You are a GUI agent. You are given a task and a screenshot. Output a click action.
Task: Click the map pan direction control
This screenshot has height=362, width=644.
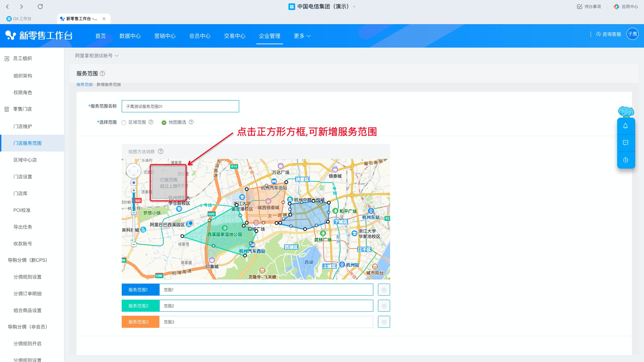click(x=133, y=171)
